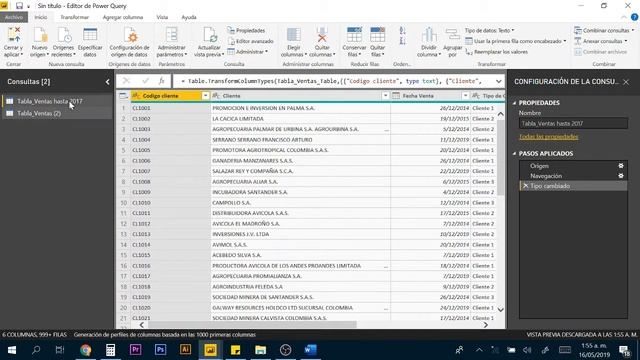640x360 pixels.
Task: Switch to Agregar columna tab
Action: tap(122, 17)
